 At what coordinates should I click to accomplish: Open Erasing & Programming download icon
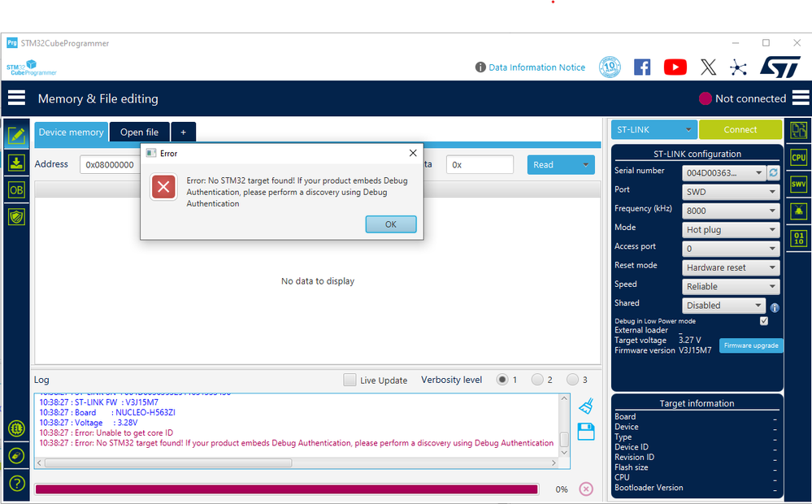click(x=16, y=163)
